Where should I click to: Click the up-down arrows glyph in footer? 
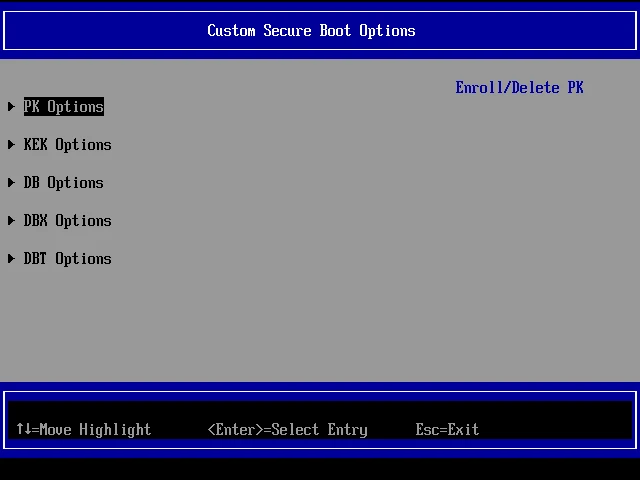pos(23,430)
